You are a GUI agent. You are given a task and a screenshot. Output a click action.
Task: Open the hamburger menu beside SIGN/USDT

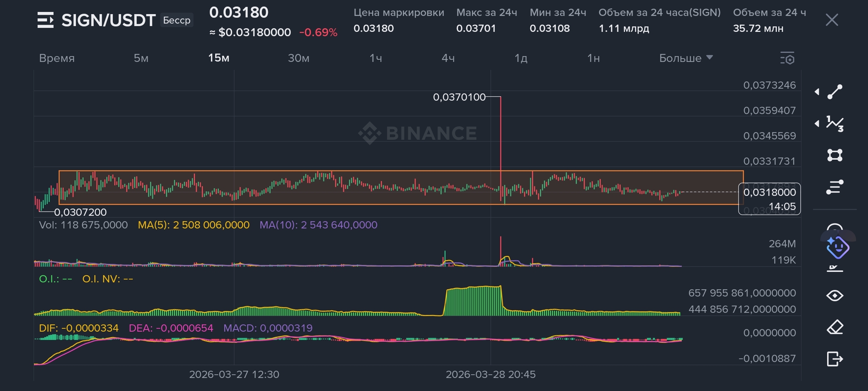click(46, 20)
